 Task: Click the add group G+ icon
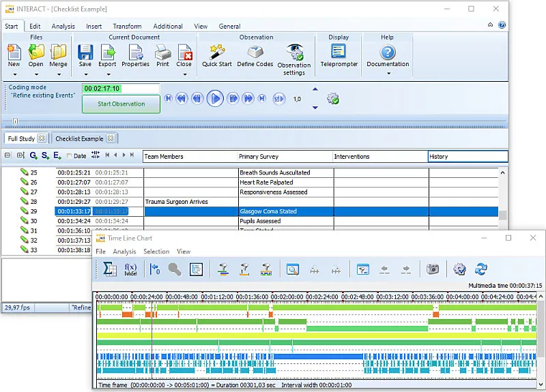coord(33,155)
